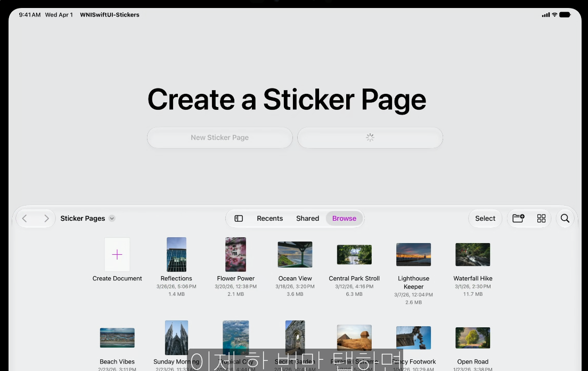This screenshot has width=588, height=371.
Task: Click the 6.3 MB file size text
Action: (x=354, y=294)
